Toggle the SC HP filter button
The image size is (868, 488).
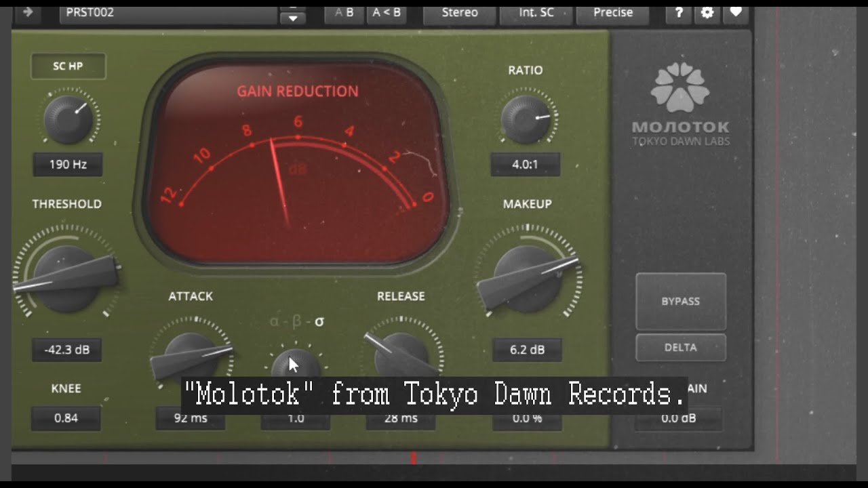pos(68,66)
